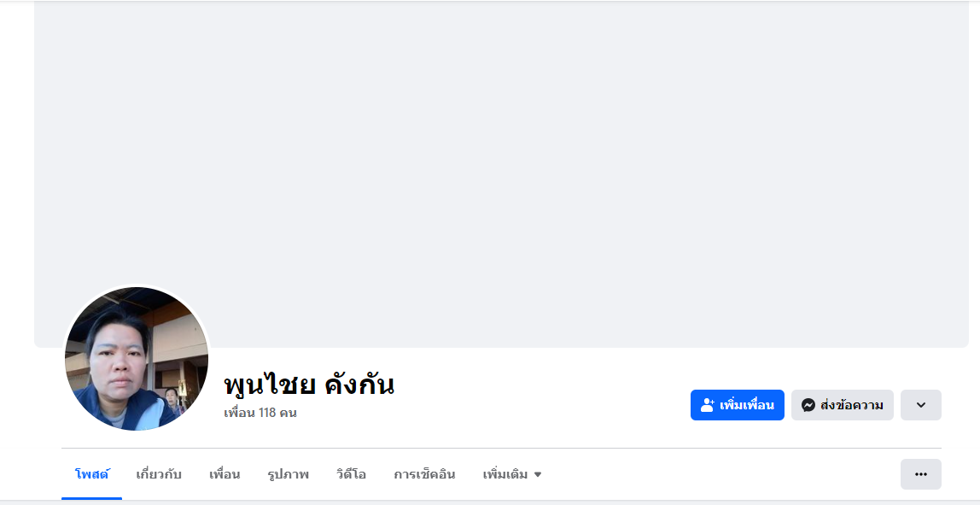Click the small triangle beside เพิ่มเติม
Screen dimensions: 980x505
[x=538, y=474]
